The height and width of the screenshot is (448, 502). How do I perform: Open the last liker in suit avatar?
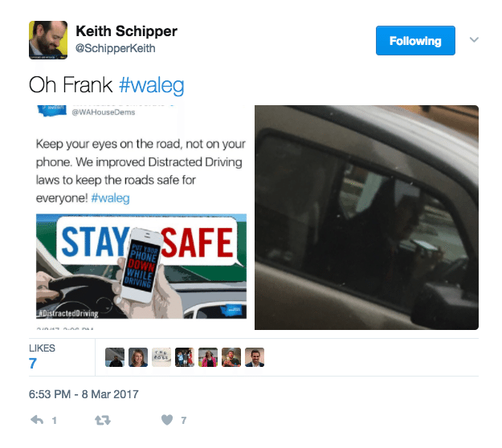coord(255,357)
